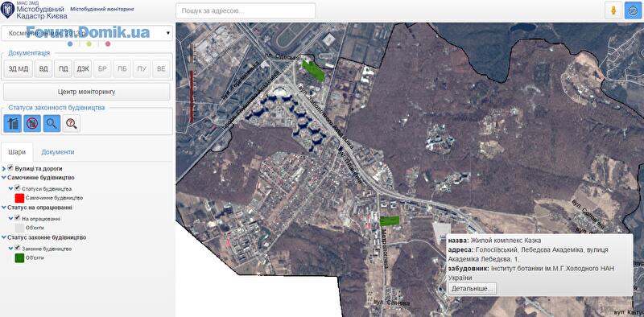Screen dimensions: 644x317
Task: Open the Космічний знімок basemap dropdown
Action: (x=87, y=33)
